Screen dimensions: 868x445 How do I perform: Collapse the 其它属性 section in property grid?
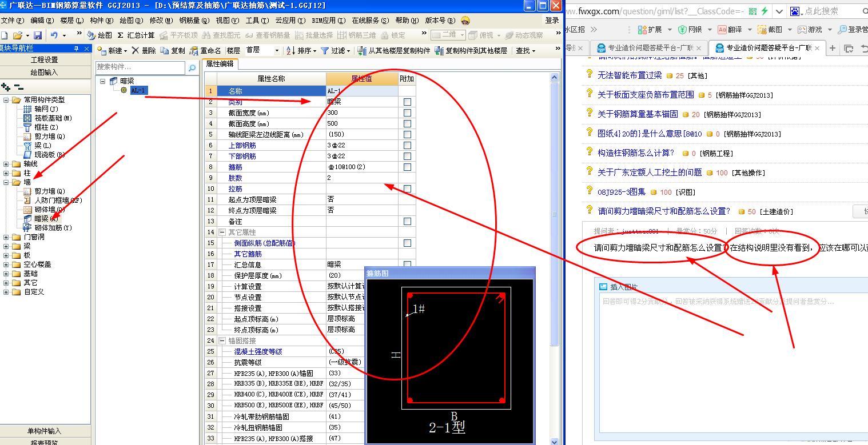[x=222, y=232]
